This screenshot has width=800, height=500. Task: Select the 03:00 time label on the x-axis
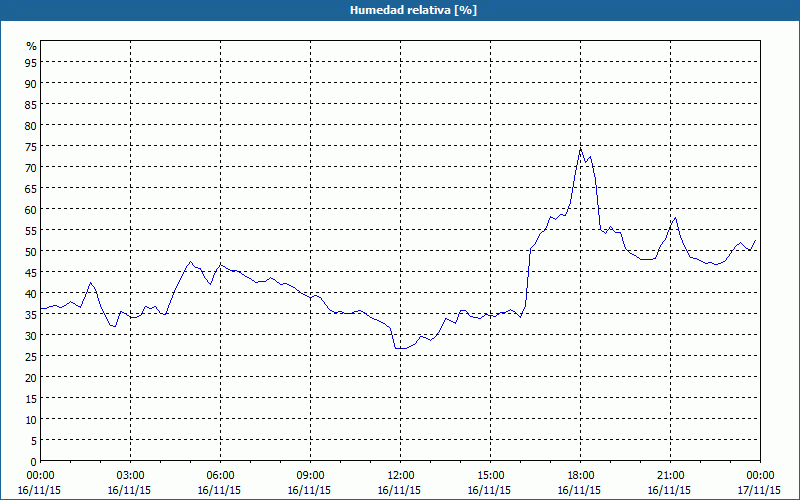click(131, 476)
